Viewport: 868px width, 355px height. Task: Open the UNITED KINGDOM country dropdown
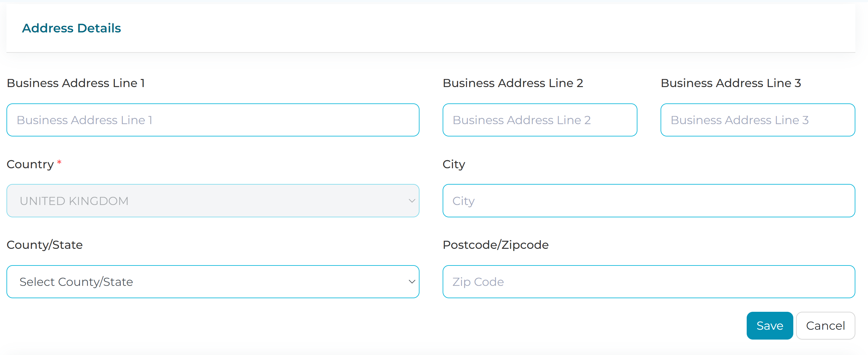(213, 201)
